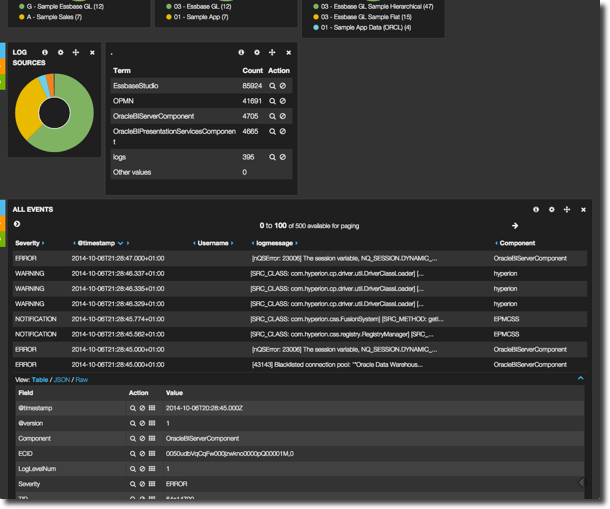Image resolution: width=610 pixels, height=509 pixels.
Task: Toggle table column for ECID field
Action: [x=152, y=453]
